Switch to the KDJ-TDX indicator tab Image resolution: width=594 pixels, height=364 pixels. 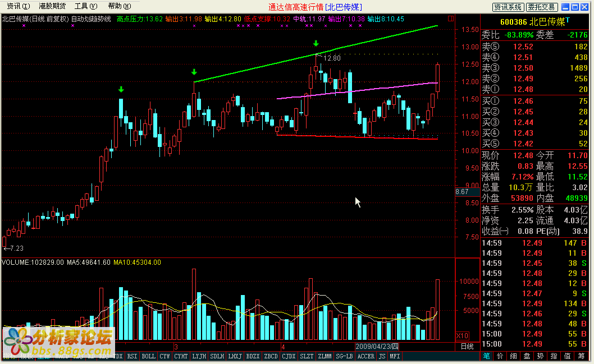coord(111,356)
